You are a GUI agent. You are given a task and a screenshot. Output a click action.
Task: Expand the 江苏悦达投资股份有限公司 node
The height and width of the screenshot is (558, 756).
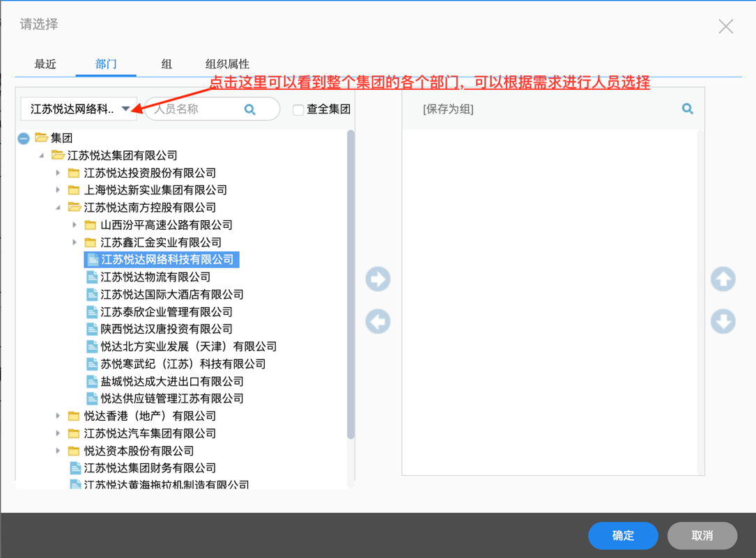pyautogui.click(x=59, y=172)
